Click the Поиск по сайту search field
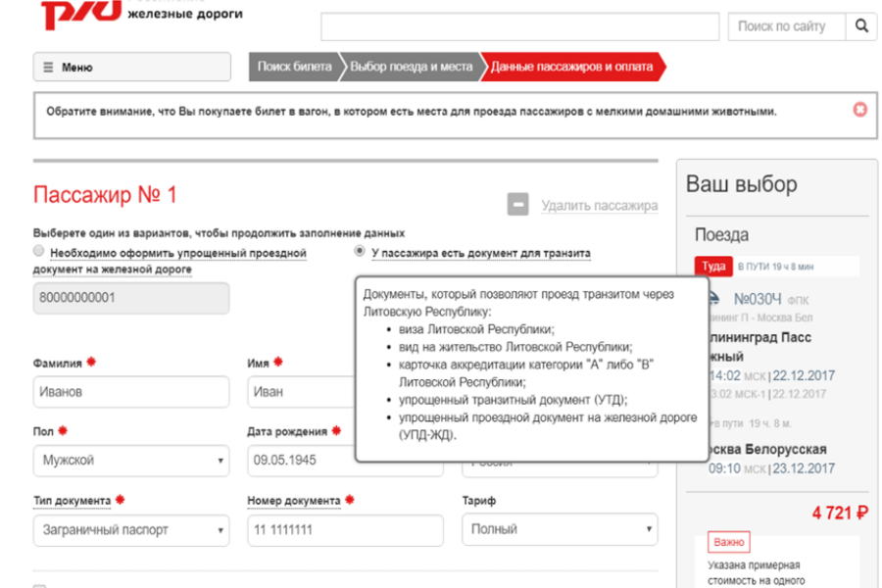Viewport: 882px width, 588px height. [780, 26]
